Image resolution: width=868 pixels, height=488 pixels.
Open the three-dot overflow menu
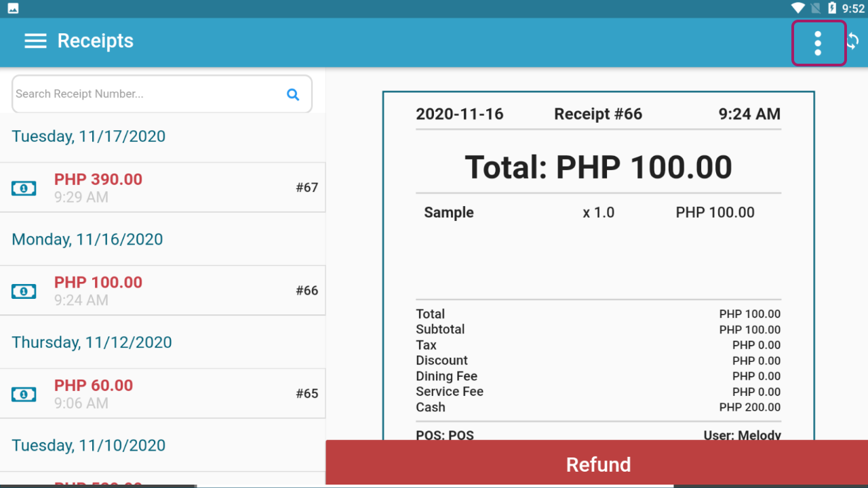[x=818, y=43]
